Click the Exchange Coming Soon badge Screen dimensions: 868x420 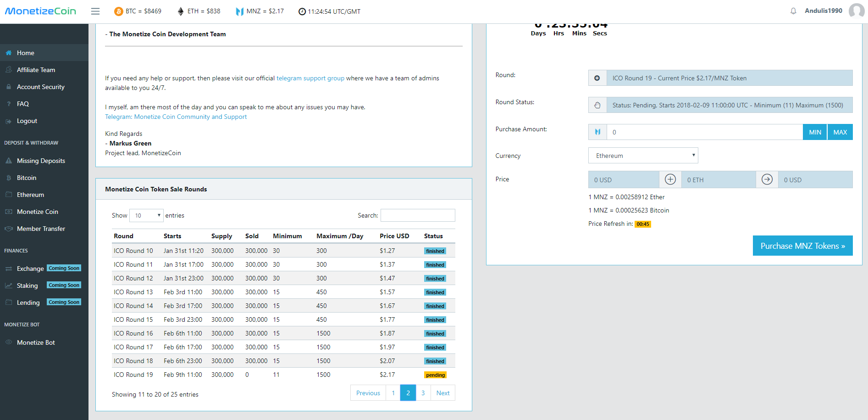pyautogui.click(x=64, y=268)
